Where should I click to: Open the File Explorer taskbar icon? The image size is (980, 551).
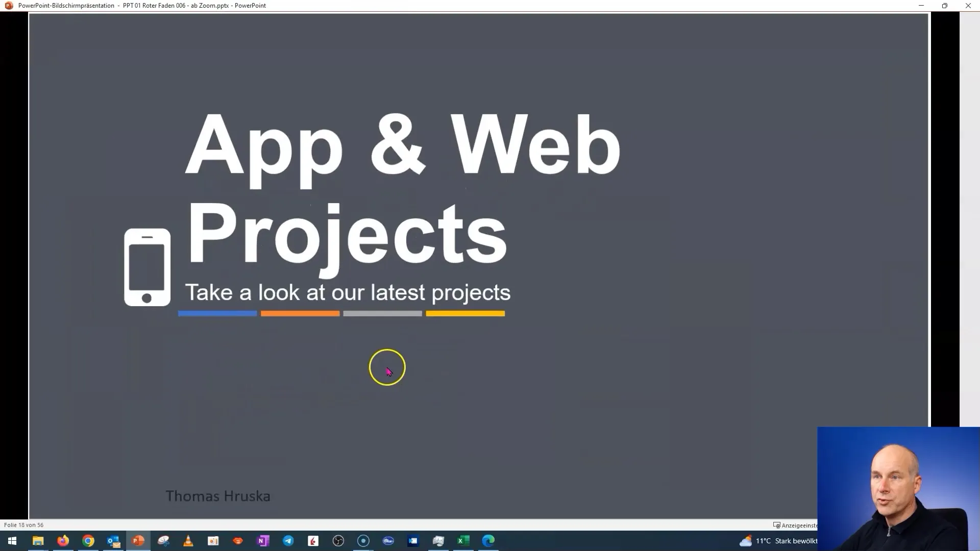click(x=37, y=541)
